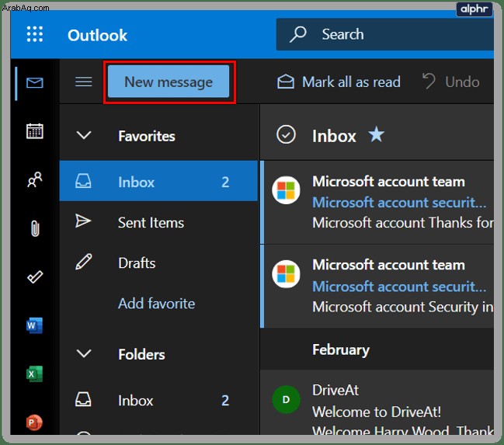Click the Outlook title
The image size is (504, 445).
97,35
